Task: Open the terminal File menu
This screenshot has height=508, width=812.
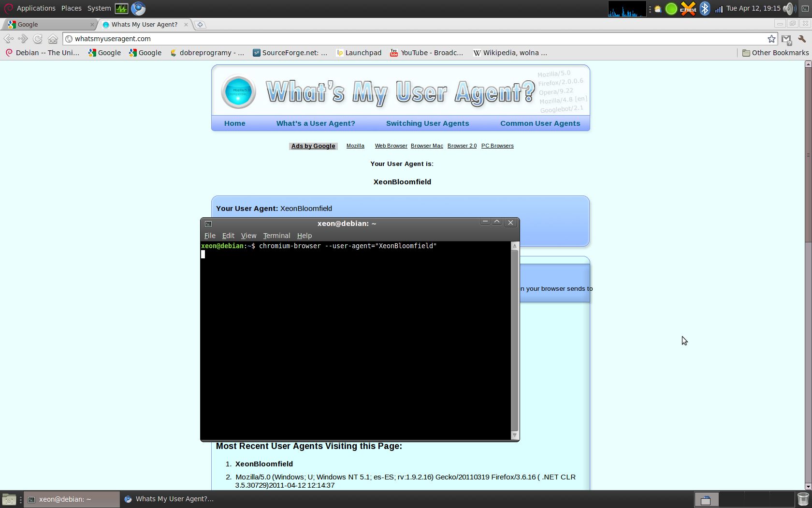Action: [210, 236]
